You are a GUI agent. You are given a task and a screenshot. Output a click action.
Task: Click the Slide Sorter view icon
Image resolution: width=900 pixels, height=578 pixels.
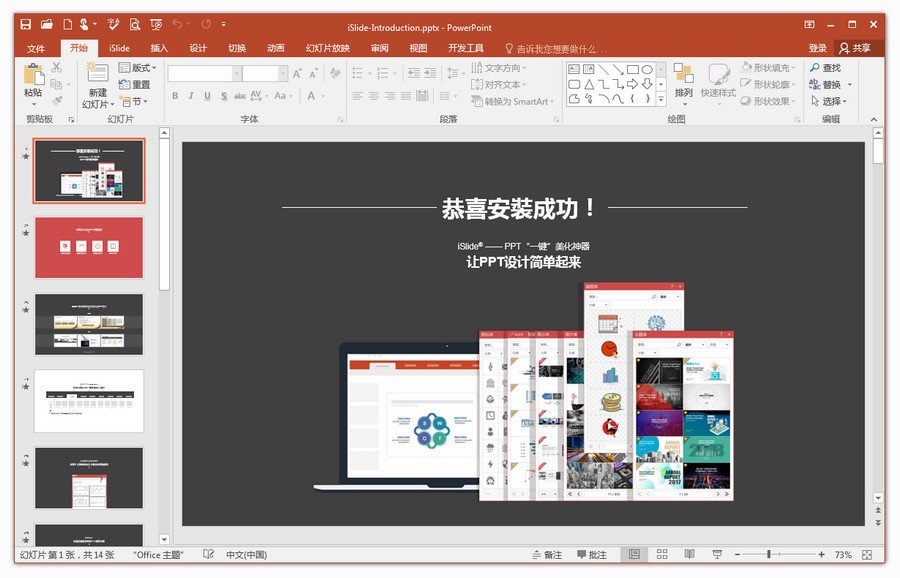tap(662, 553)
